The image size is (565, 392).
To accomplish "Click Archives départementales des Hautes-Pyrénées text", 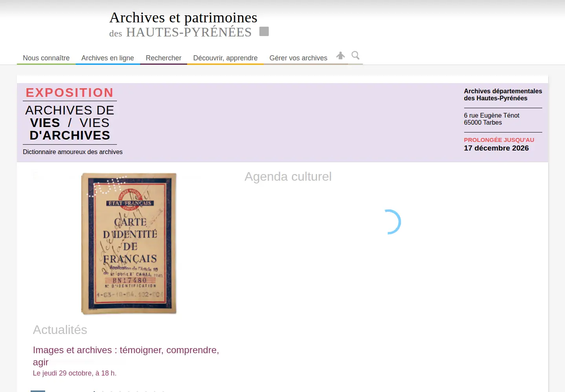I will (x=503, y=94).
